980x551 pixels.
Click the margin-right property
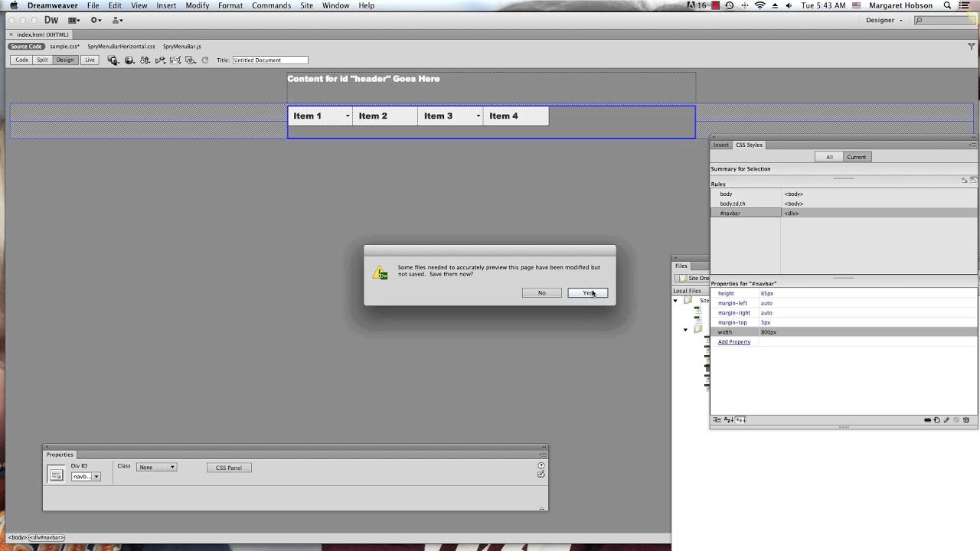(734, 313)
